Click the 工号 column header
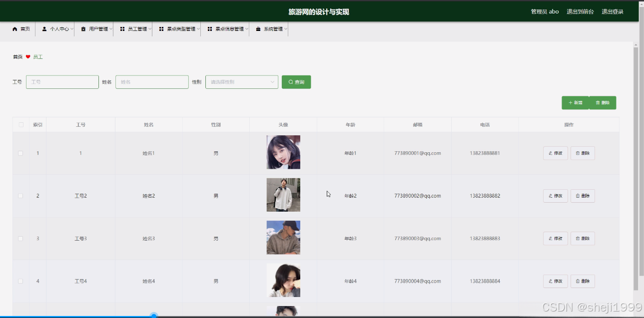The image size is (644, 318). (80, 125)
